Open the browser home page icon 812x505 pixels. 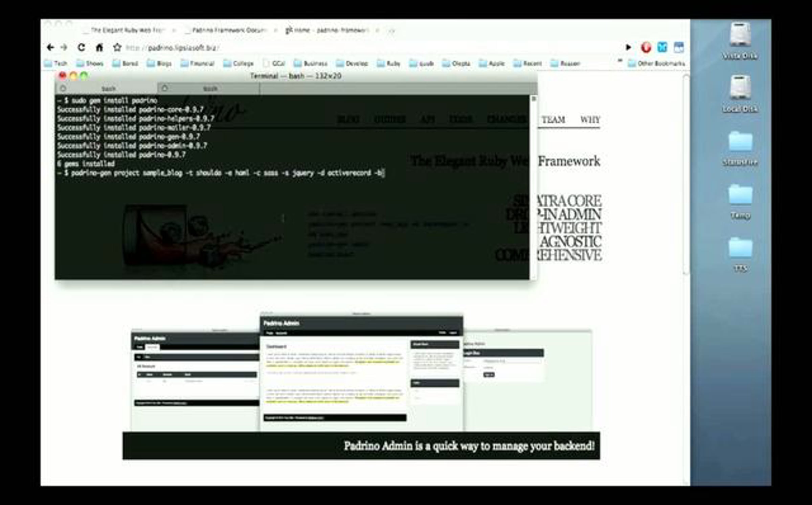99,47
